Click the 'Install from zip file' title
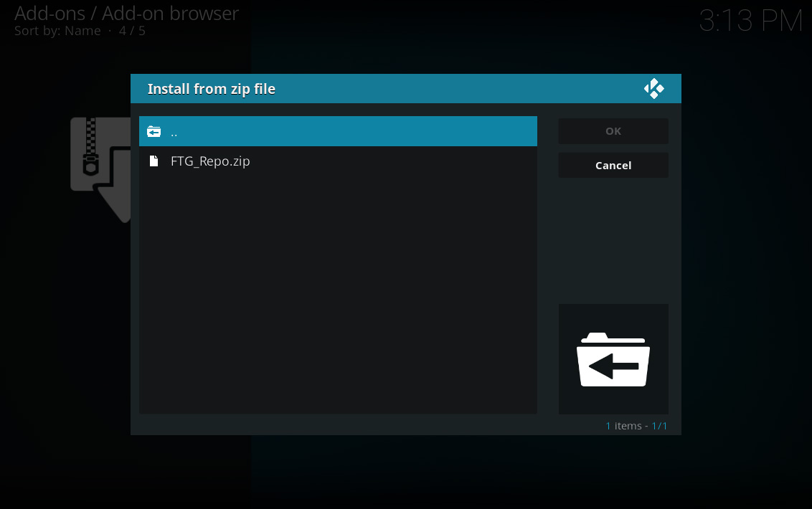 coord(212,89)
